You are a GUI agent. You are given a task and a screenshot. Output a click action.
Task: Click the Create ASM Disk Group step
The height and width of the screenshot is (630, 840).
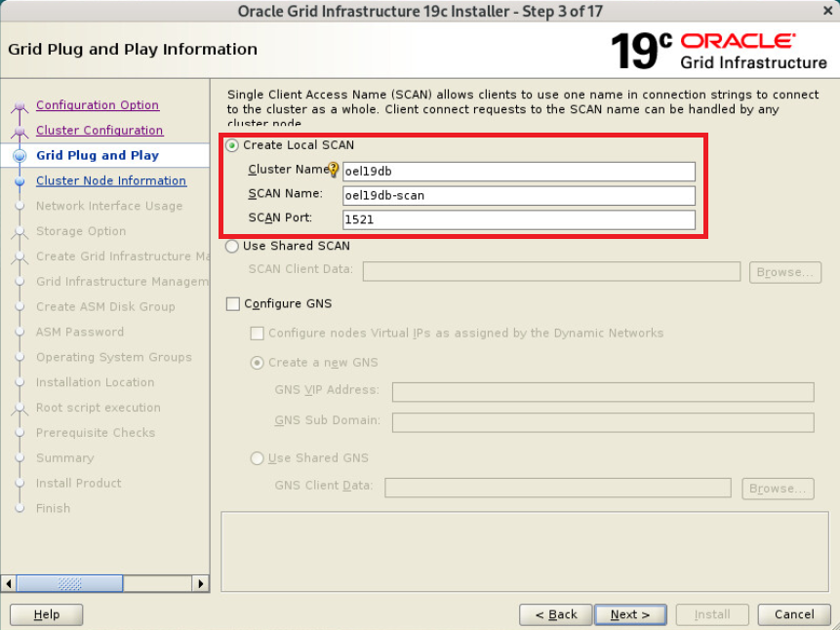(105, 306)
